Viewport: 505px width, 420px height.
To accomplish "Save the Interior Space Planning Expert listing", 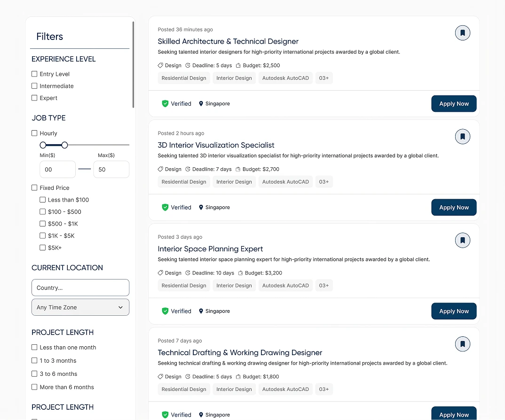I will click(462, 241).
